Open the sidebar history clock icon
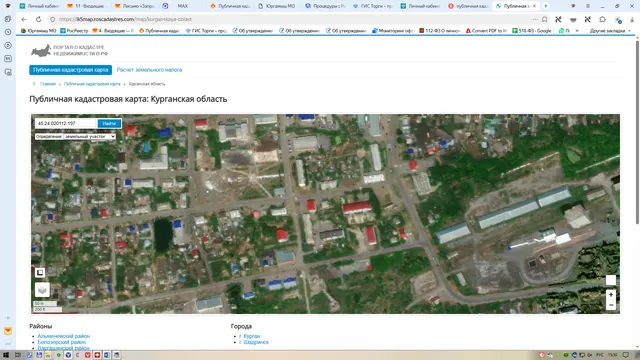 tap(8, 32)
